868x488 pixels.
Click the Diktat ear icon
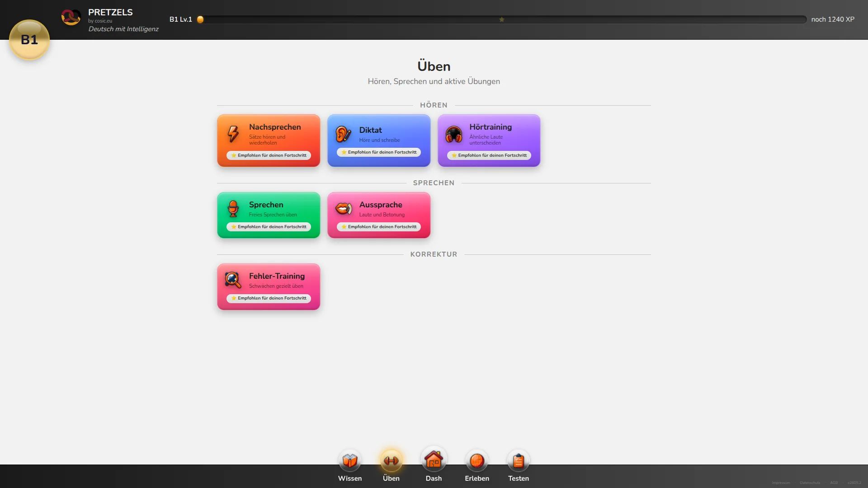(x=344, y=134)
